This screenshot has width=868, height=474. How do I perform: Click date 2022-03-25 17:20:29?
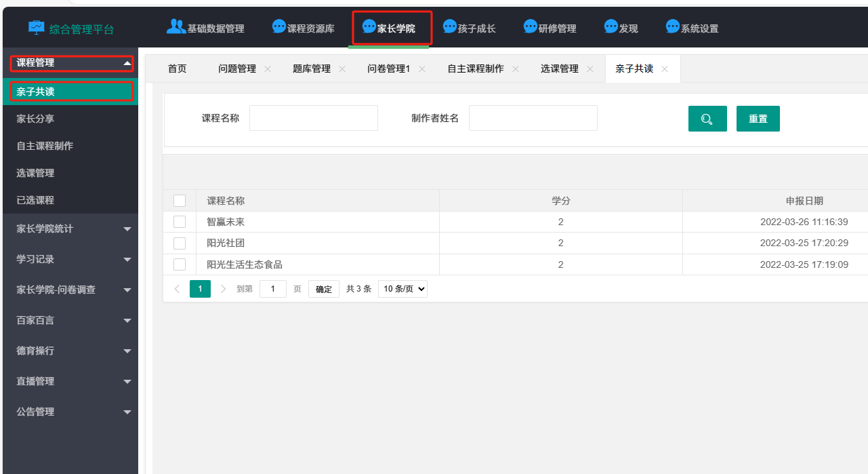coord(804,243)
